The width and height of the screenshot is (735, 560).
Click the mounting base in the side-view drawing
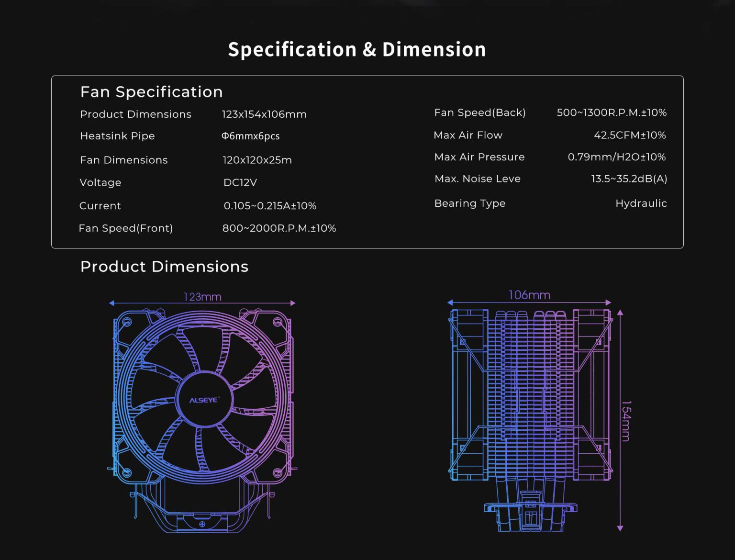pos(530,515)
